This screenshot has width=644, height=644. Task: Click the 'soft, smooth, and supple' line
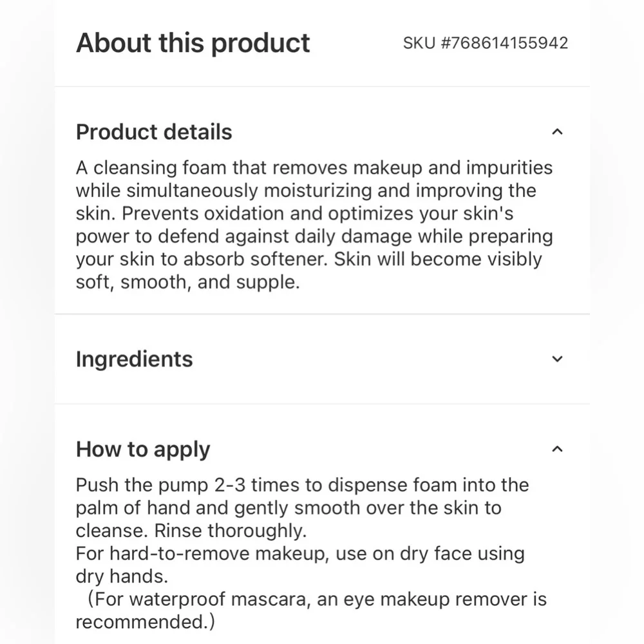[187, 282]
